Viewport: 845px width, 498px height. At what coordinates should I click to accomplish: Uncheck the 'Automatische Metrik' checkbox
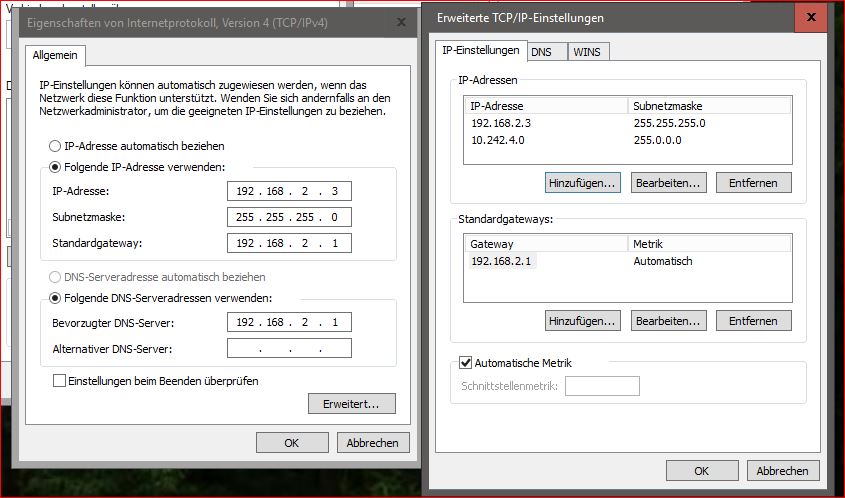(465, 363)
